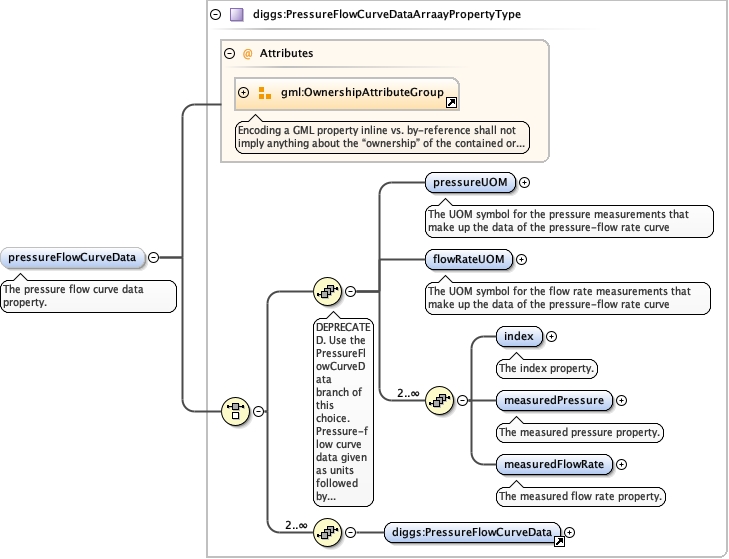Expand the pressureUOM element
Image resolution: width=729 pixels, height=559 pixels.
point(524,183)
